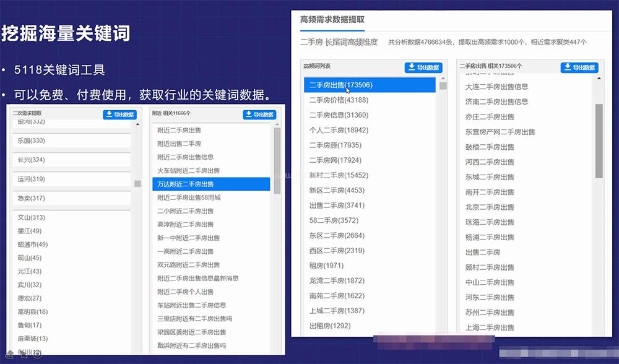Image resolution: width=619 pixels, height=364 pixels.
Task: Choose 个人二手房(18942) from the keyword list
Action: (x=339, y=130)
